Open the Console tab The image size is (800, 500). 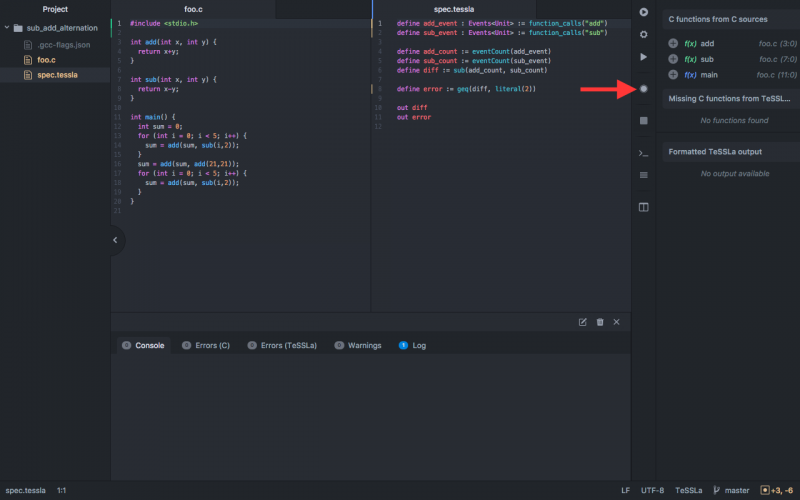143,345
